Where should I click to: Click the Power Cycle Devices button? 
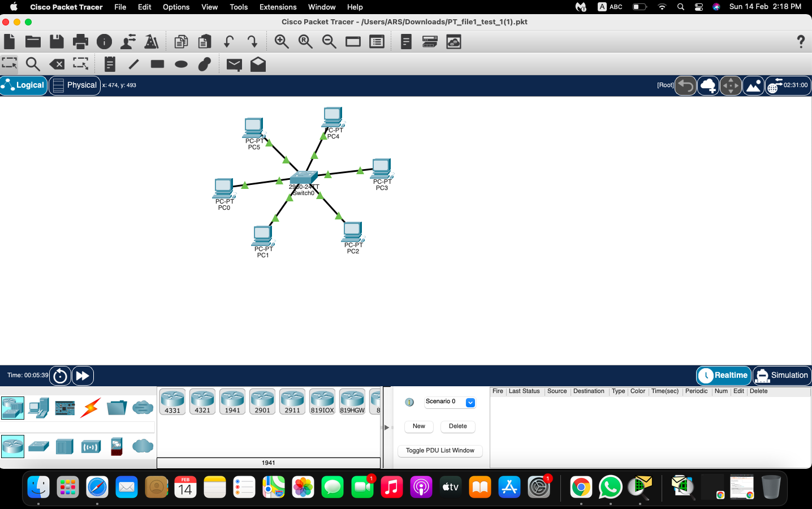coord(60,376)
